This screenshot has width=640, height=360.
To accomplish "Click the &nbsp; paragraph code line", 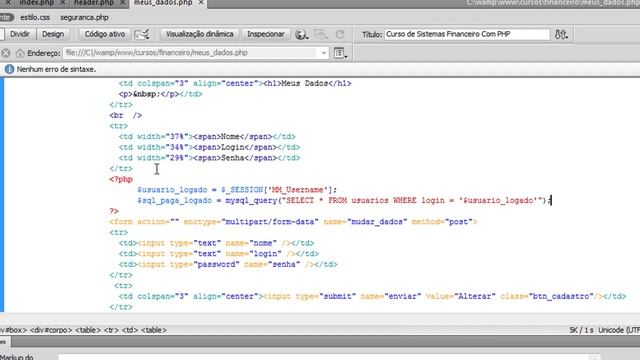I will [160, 94].
